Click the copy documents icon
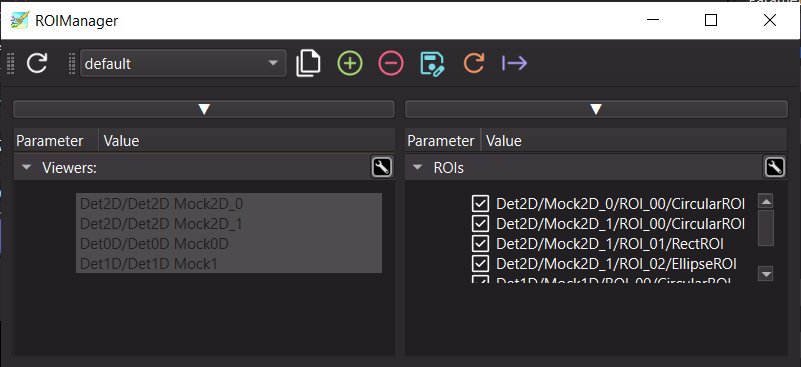This screenshot has width=801, height=367. [x=308, y=63]
